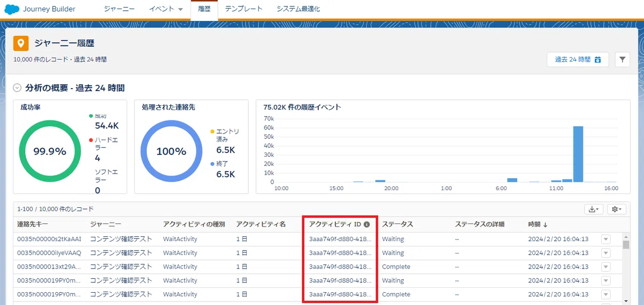Click the orange location pin journey history icon
Screen dimensions: 644x305
click(x=20, y=43)
